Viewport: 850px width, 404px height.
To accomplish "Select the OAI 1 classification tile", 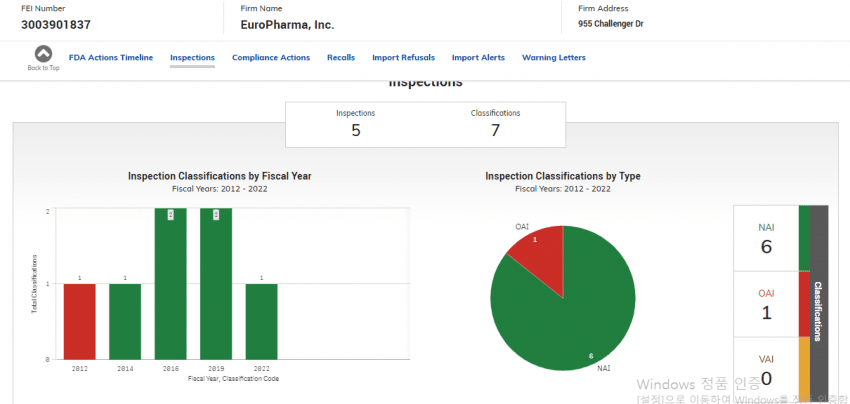I will coord(766,304).
